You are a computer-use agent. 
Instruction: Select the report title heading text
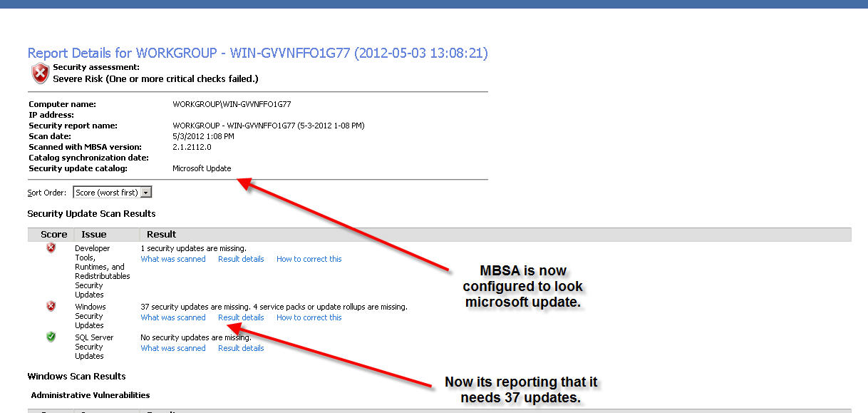258,53
